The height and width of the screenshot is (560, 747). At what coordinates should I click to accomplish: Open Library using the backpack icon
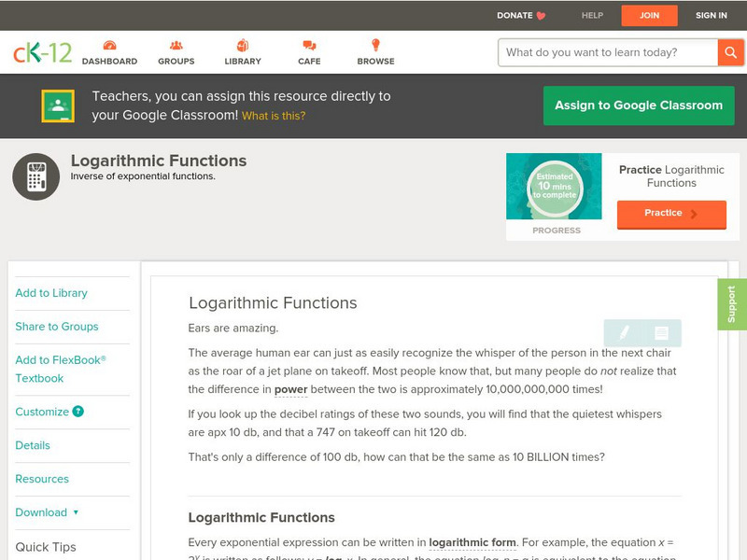pos(242,44)
